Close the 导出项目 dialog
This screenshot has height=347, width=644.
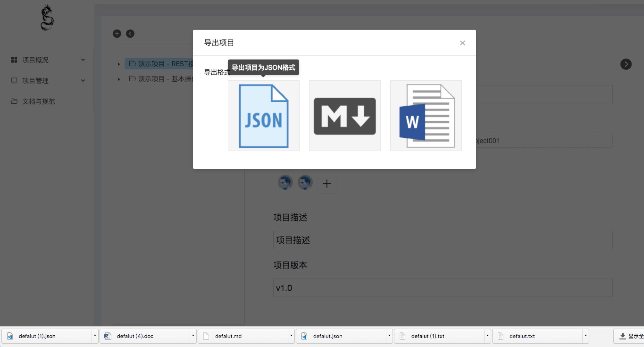coord(462,43)
